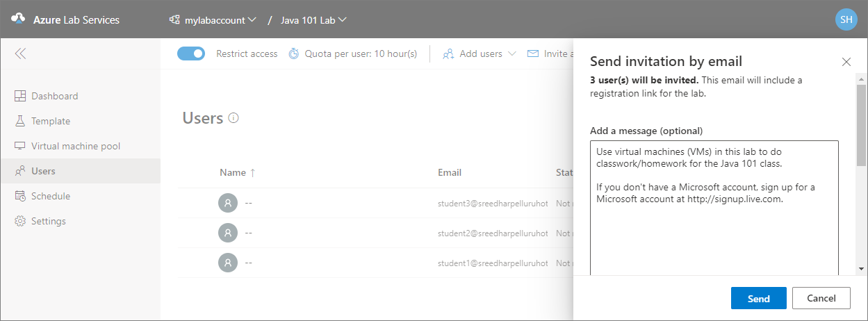
Task: Click the Virtual machine pool monitor icon
Action: pos(19,146)
